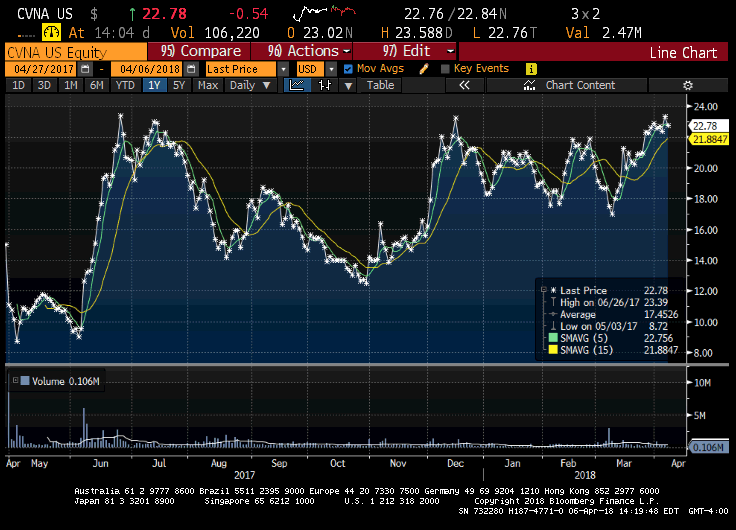Select the line chart style icon
The width and height of the screenshot is (736, 530).
pyautogui.click(x=297, y=85)
